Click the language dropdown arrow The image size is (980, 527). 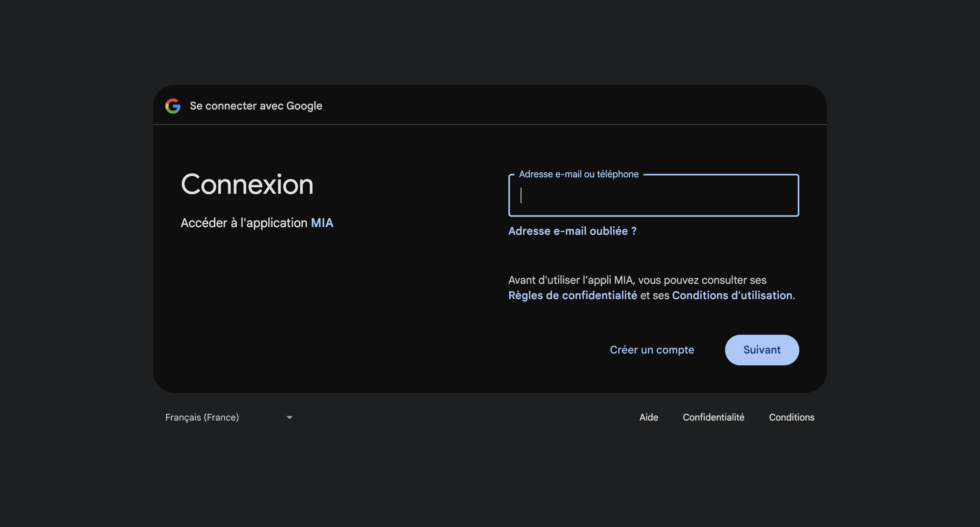(289, 417)
